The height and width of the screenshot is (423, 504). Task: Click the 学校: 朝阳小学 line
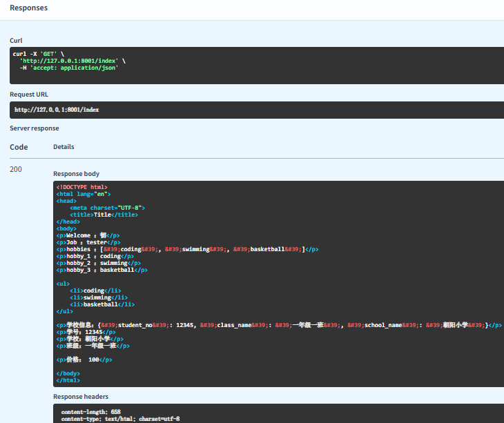90,339
